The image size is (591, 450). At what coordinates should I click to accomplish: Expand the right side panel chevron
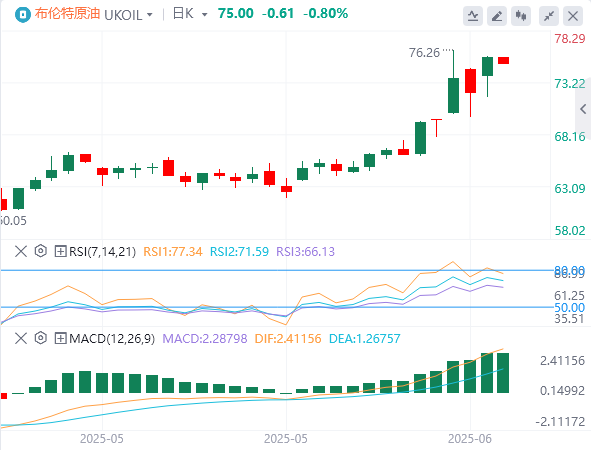tap(583, 109)
